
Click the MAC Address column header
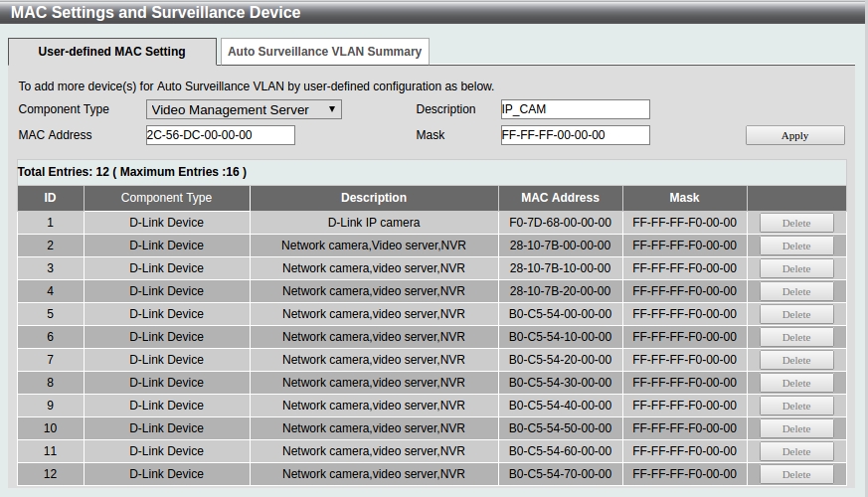[560, 198]
